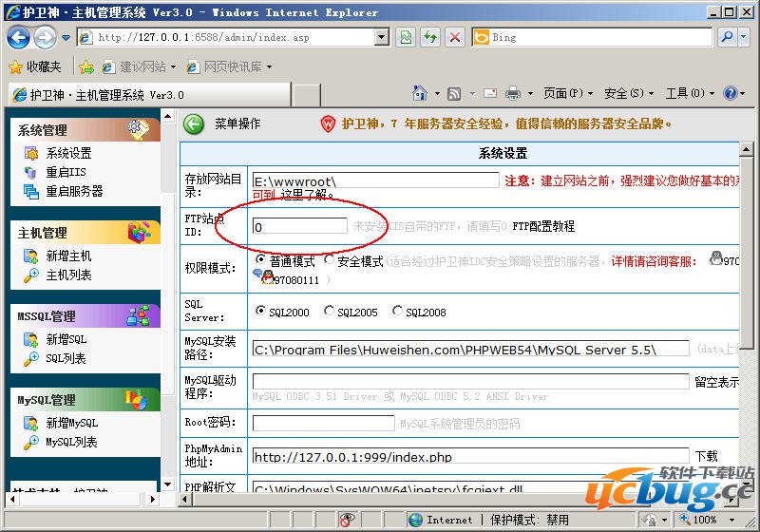The image size is (760, 532).
Task: Click the popup blocker status bar icon
Action: [x=346, y=520]
